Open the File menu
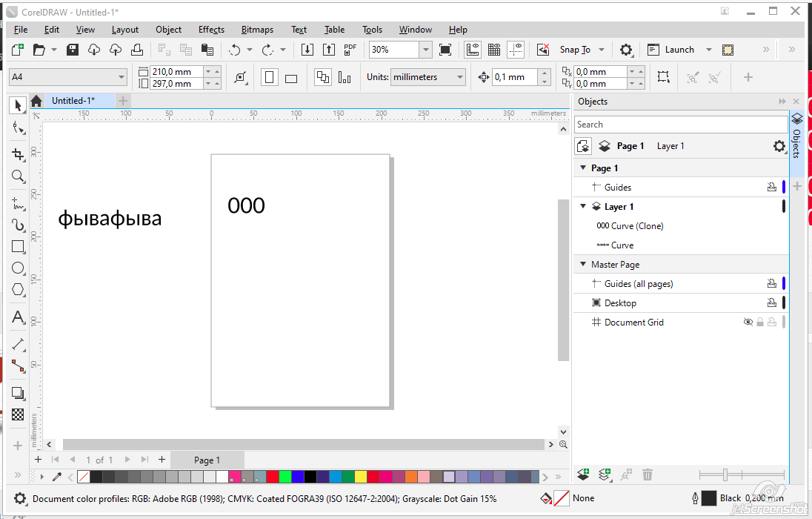 tap(21, 30)
